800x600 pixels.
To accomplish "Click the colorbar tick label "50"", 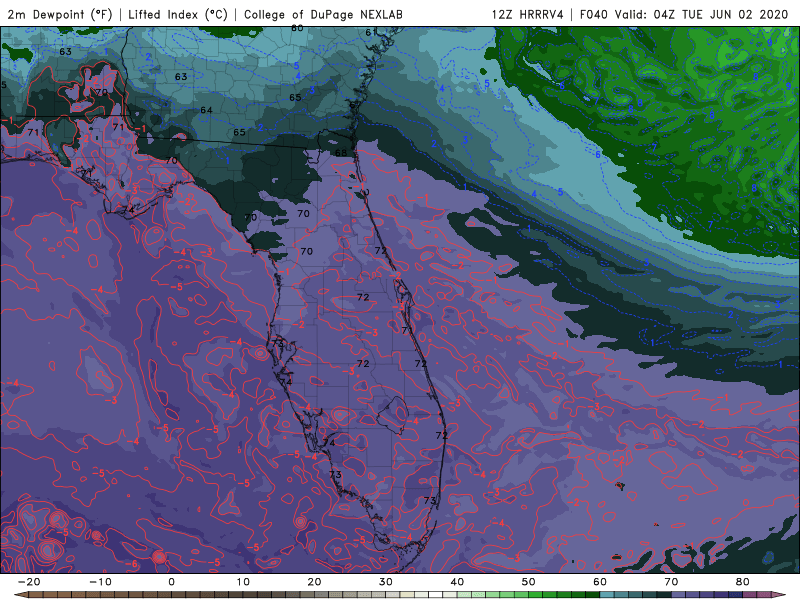I will 529,582.
